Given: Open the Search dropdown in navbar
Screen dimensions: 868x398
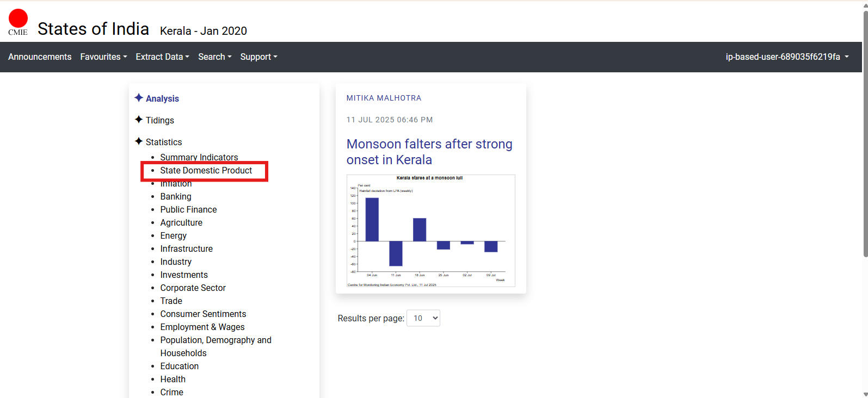Looking at the screenshot, I should 214,57.
